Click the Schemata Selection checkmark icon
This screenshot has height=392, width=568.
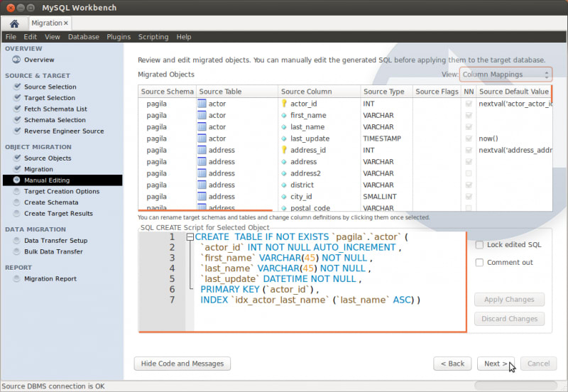[x=17, y=119]
